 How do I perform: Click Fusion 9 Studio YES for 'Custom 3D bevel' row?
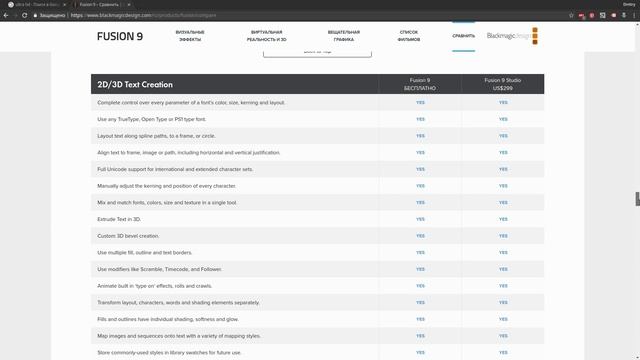503,236
